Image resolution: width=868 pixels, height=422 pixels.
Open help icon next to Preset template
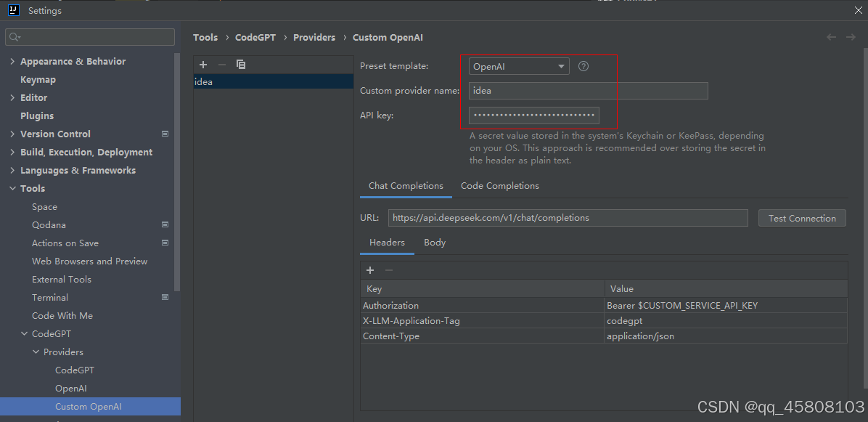pyautogui.click(x=584, y=66)
